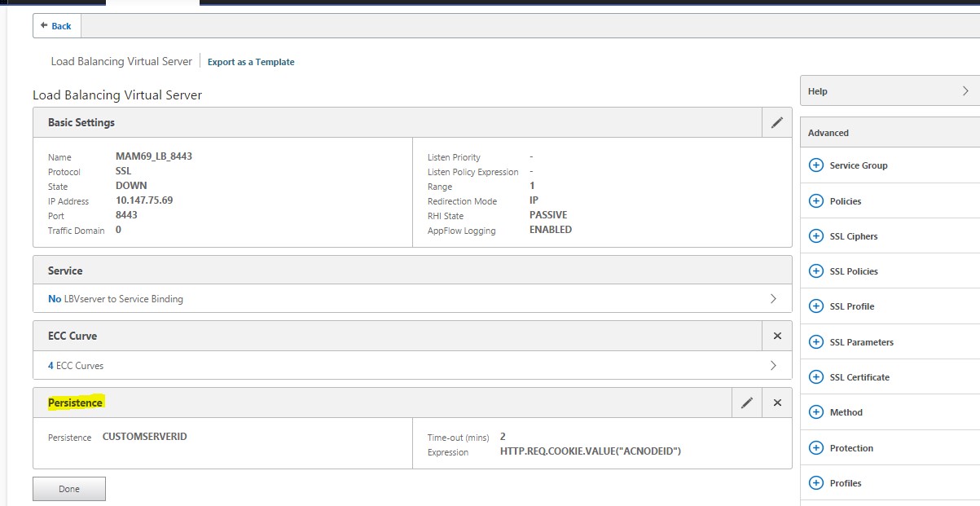Image resolution: width=980 pixels, height=506 pixels.
Task: Add Protection plus icon
Action: pyautogui.click(x=815, y=448)
